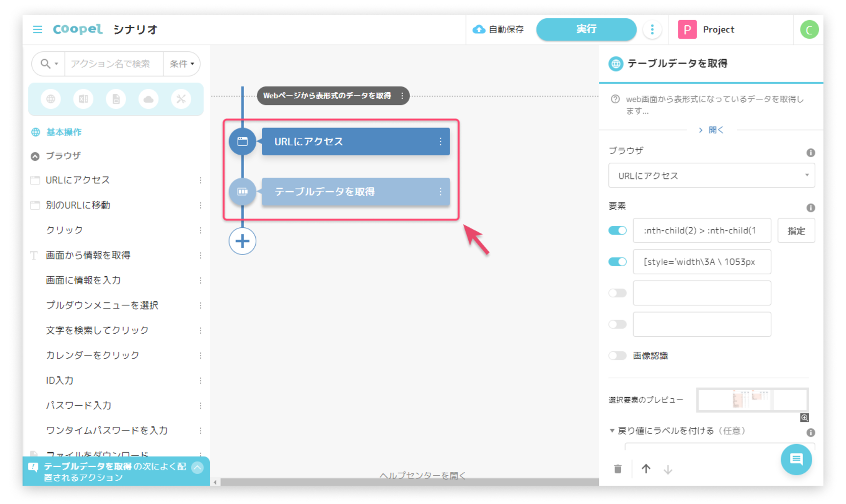This screenshot has width=846, height=504.
Task: Open the chat support bubble
Action: coord(796,459)
